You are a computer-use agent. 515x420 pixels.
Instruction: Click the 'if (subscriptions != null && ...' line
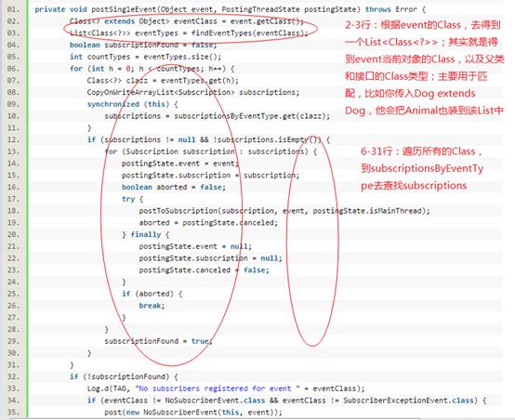pos(208,139)
